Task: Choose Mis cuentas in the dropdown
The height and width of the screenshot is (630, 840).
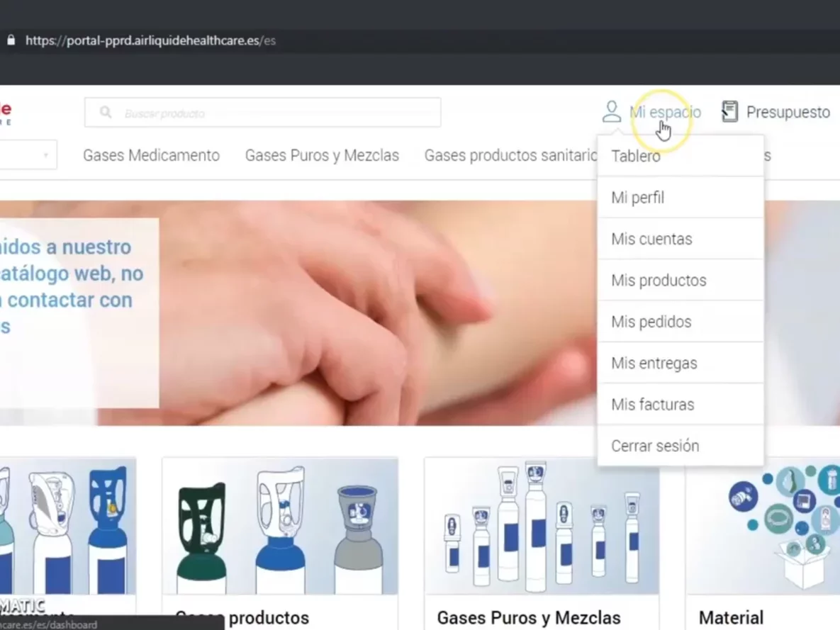Action: click(651, 239)
